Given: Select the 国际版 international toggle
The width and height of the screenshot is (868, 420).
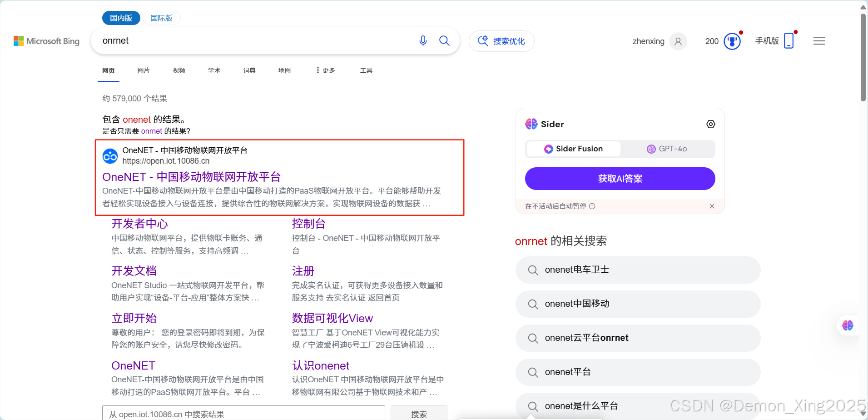Looking at the screenshot, I should [161, 18].
